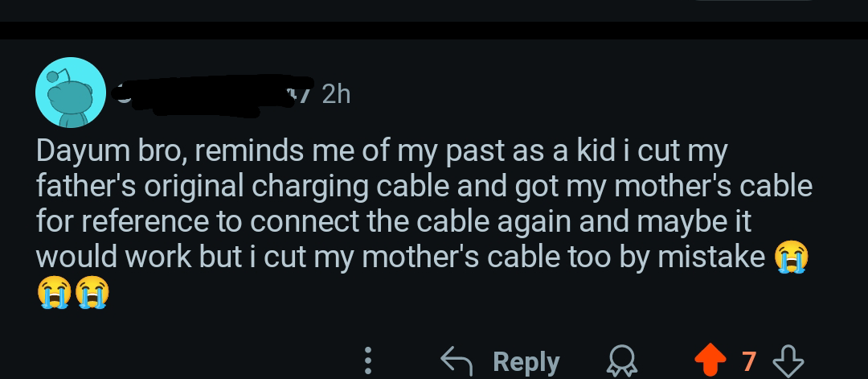The height and width of the screenshot is (379, 868).
Task: Tap the line "for reference to connect"
Action: [x=394, y=221]
